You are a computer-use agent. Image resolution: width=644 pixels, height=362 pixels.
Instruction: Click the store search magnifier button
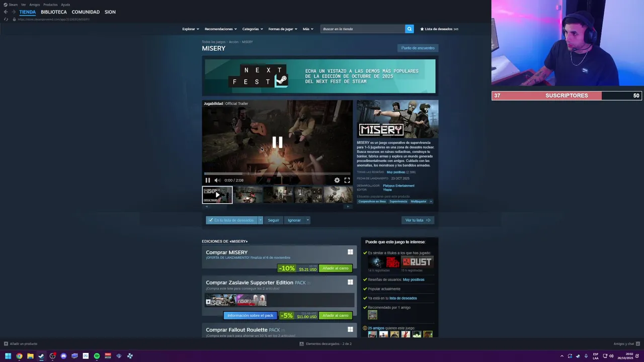pos(410,29)
